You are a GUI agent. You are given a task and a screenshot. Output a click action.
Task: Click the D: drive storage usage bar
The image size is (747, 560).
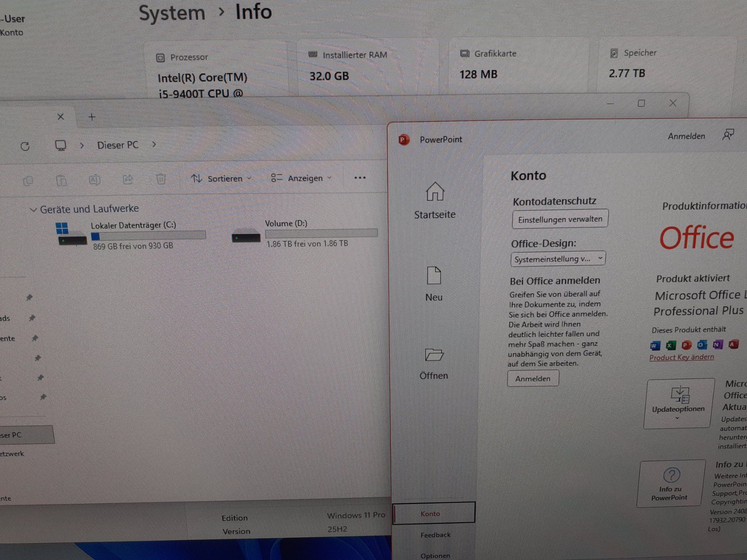coord(321,234)
